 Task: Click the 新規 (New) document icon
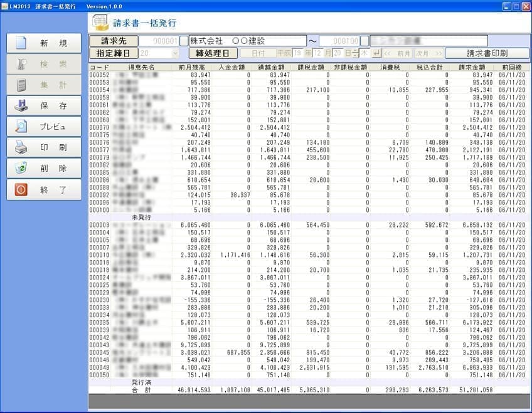click(21, 43)
